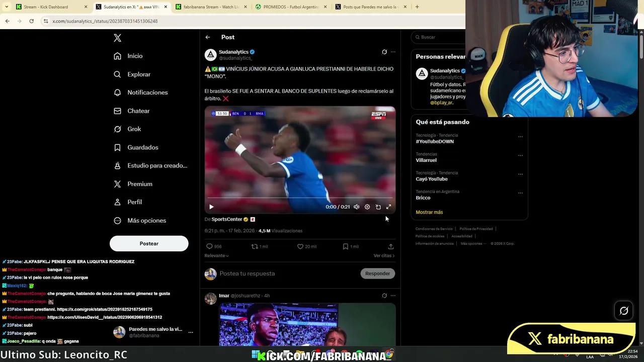The width and height of the screenshot is (644, 362).
Task: Click the address bar URL
Action: [105, 21]
